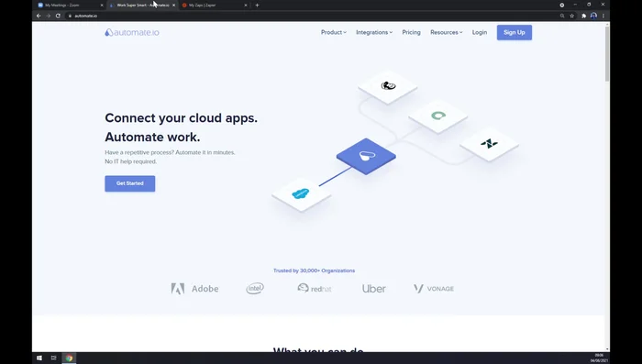Viewport: 642px width, 364px height.
Task: Open the Chrome profile avatar
Action: (x=593, y=16)
